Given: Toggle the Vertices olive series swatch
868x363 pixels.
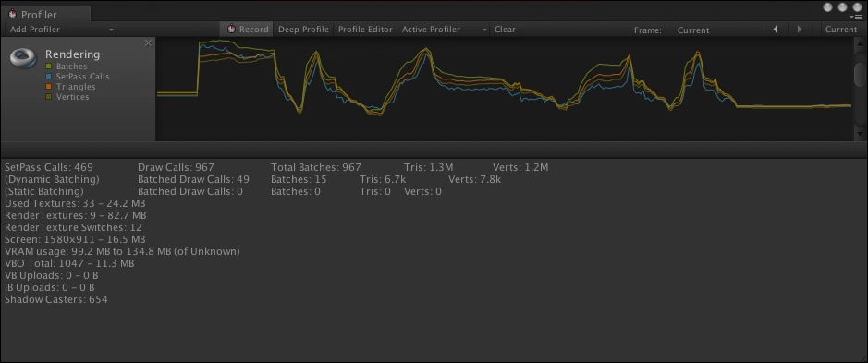Looking at the screenshot, I should point(49,97).
